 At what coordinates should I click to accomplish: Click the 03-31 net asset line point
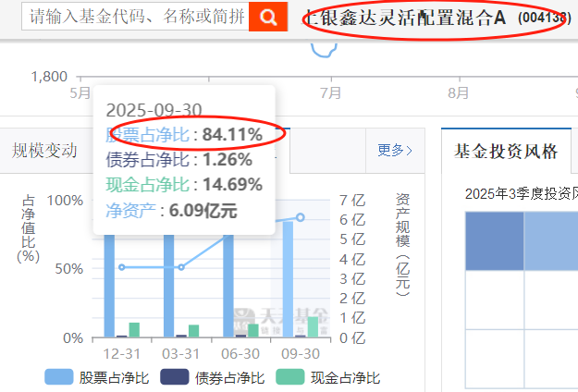click(x=181, y=267)
